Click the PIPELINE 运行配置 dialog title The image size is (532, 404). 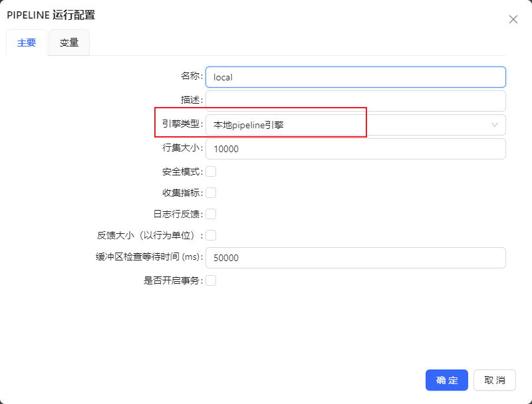(51, 15)
